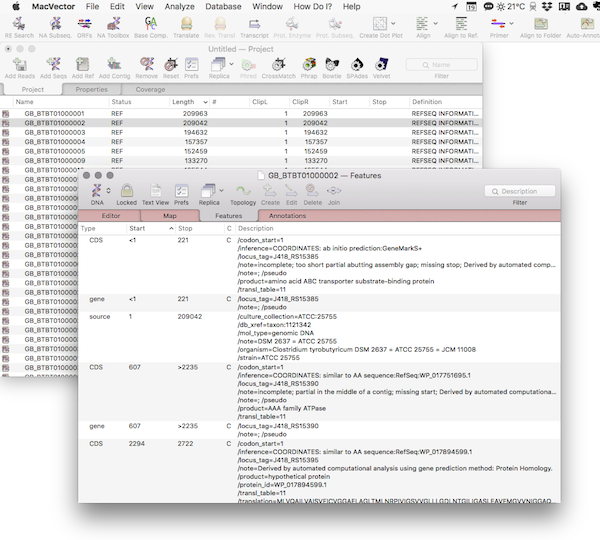Viewport: 600px width, 540px height.
Task: Click the Add Reads toolbar icon
Action: (x=19, y=64)
